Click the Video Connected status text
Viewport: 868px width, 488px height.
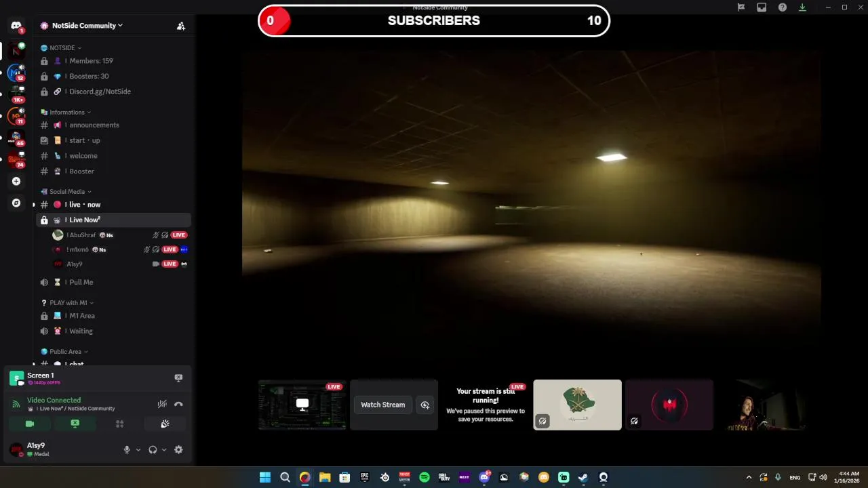[x=54, y=401]
